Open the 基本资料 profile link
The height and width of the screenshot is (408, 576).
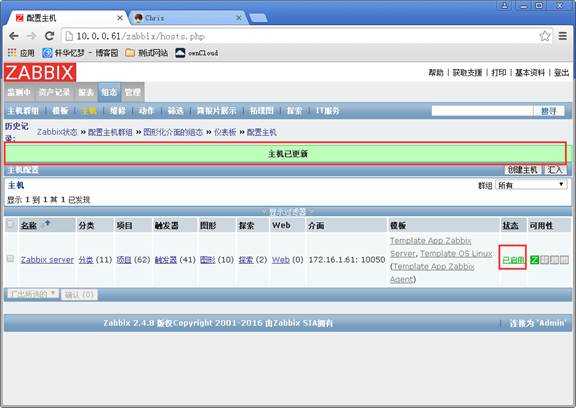pos(530,73)
